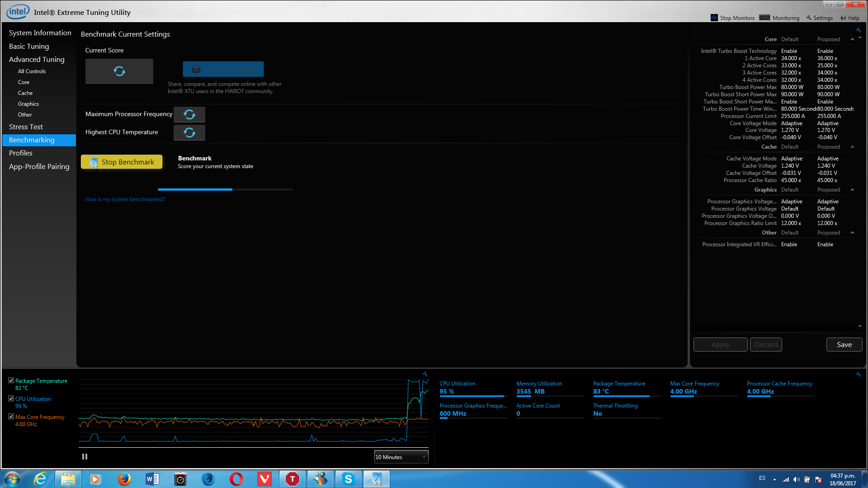
Task: Switch to the Intel XTU taskbar button
Action: [x=376, y=479]
